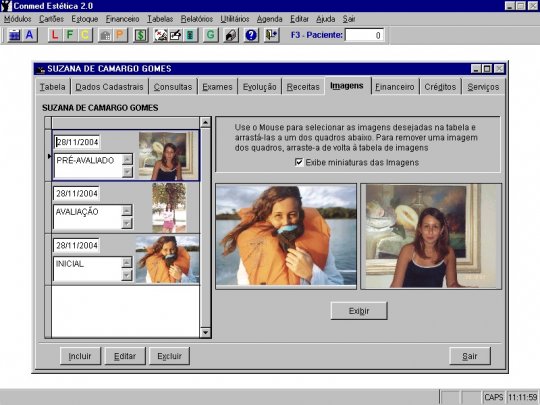The height and width of the screenshot is (405, 540).
Task: Click the Sair button at bottom right
Action: 470,356
